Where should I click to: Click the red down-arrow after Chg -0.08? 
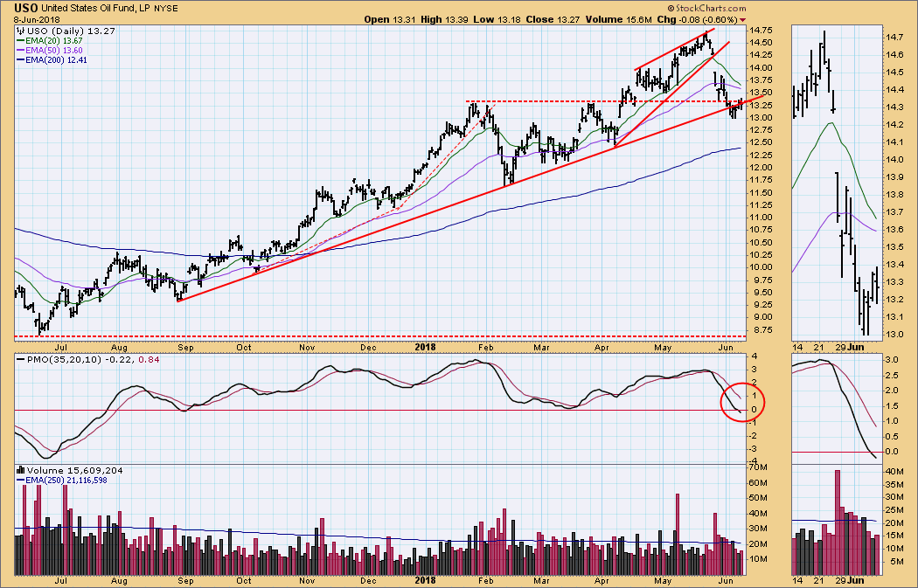coord(743,20)
